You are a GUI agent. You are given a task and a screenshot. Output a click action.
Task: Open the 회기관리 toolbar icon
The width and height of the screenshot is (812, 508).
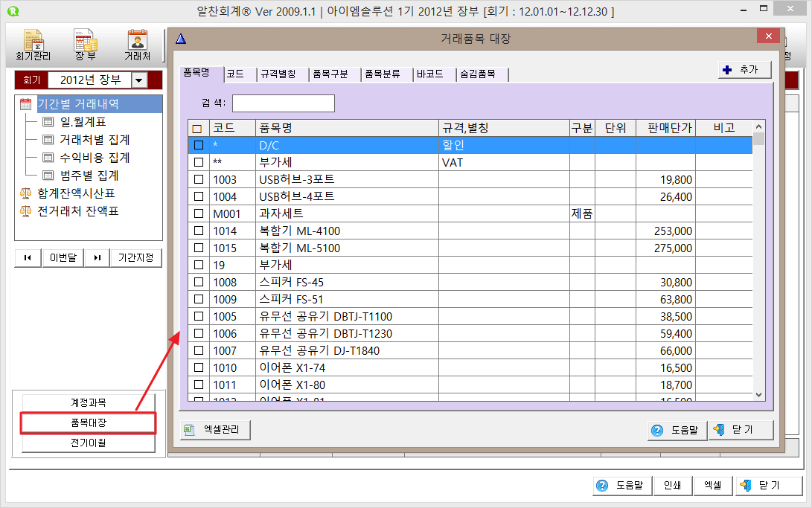pos(33,45)
